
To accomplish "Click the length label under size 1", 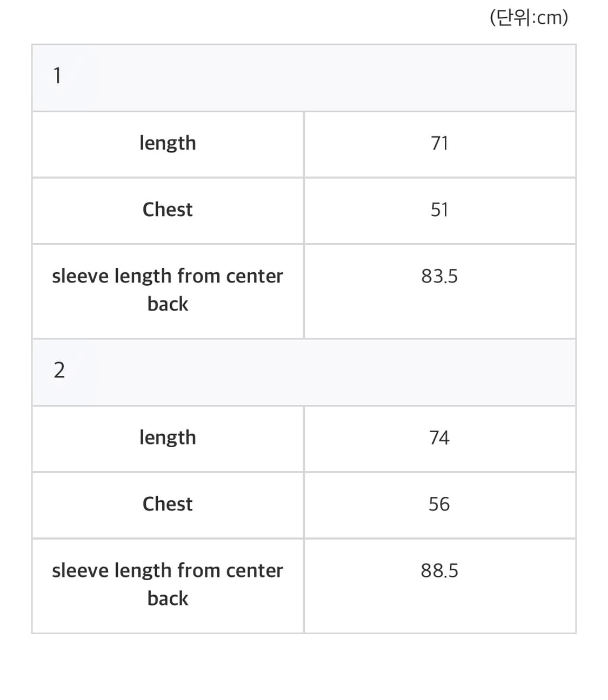I will (x=168, y=144).
